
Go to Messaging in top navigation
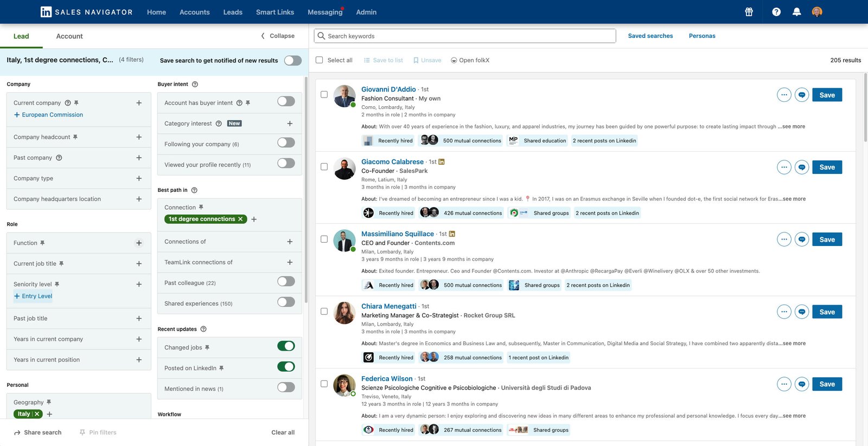(x=325, y=12)
